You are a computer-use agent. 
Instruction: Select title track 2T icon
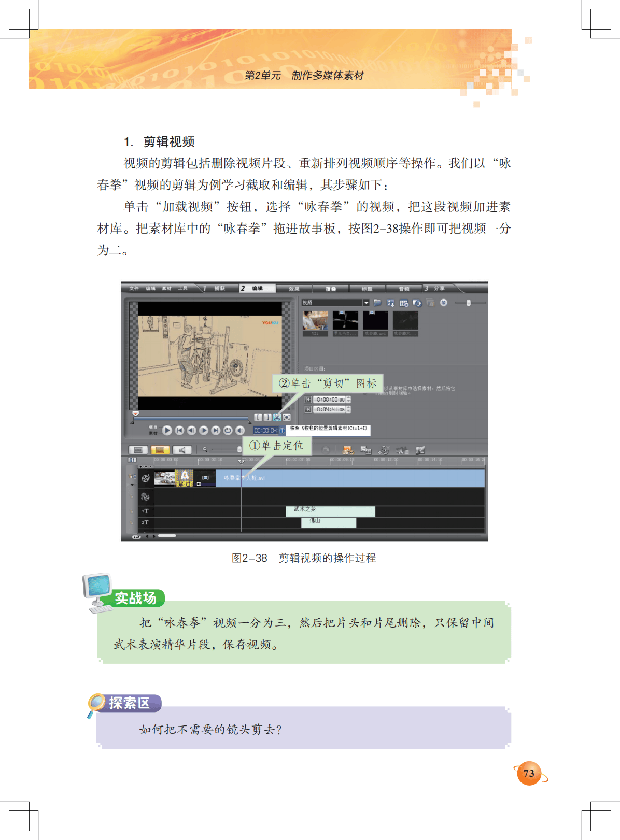pos(145,522)
